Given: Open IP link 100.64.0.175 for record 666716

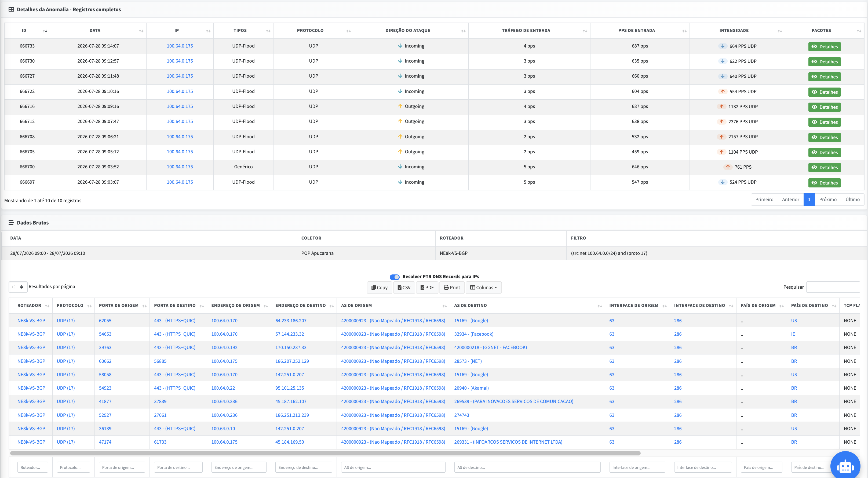Looking at the screenshot, I should point(180,107).
